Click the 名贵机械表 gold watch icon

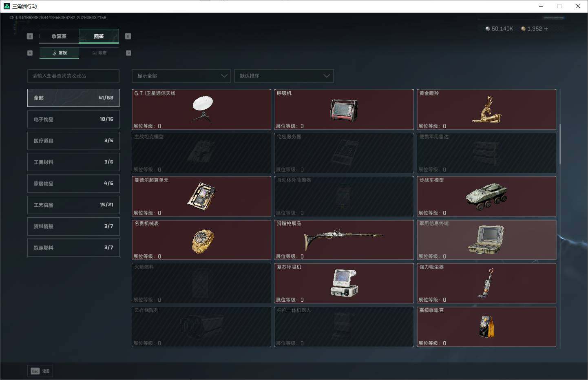203,241
